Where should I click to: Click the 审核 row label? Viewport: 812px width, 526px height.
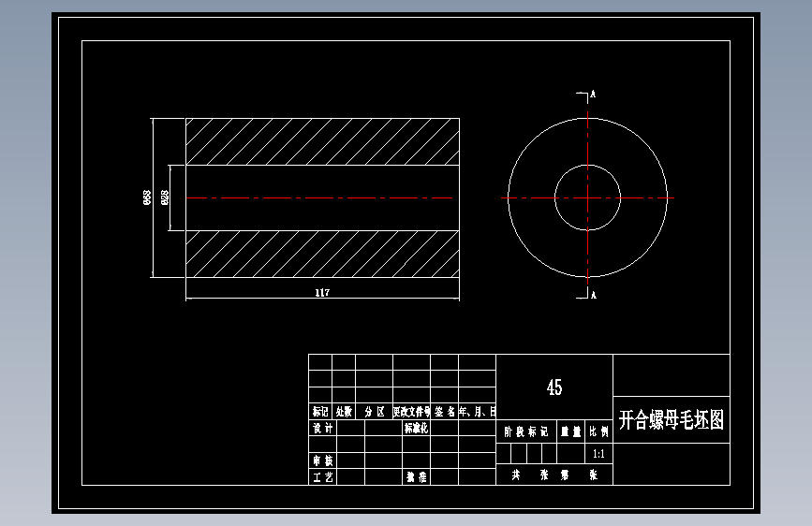pos(322,460)
